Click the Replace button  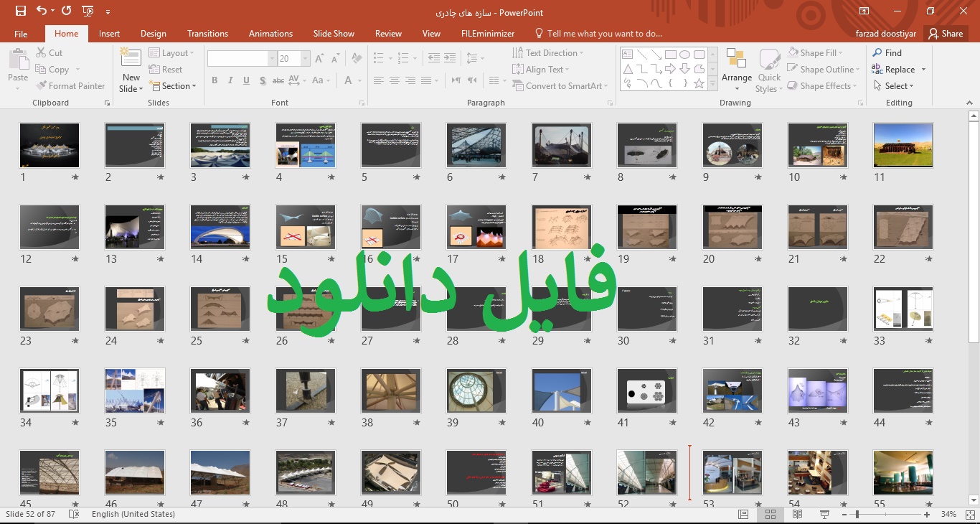tap(894, 70)
